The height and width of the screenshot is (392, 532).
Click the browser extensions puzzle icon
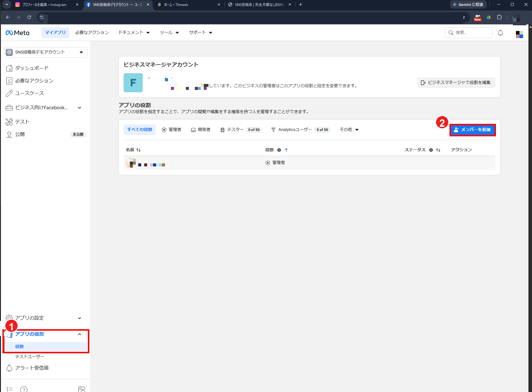[x=500, y=17]
